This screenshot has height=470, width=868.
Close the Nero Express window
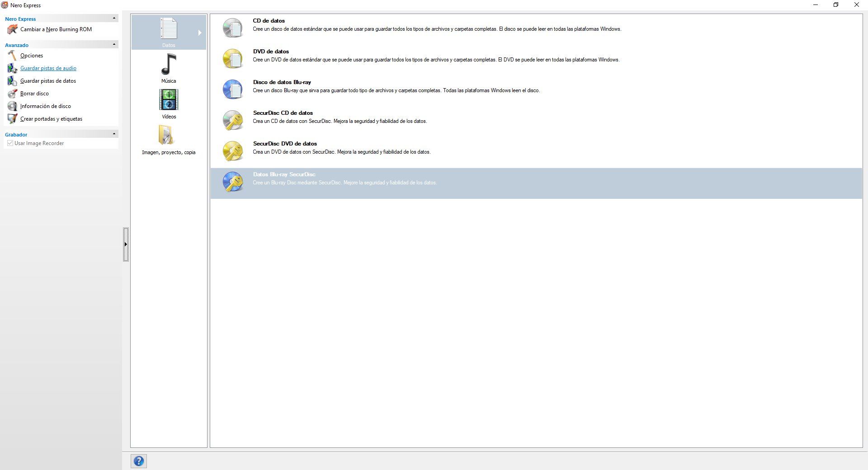click(857, 5)
